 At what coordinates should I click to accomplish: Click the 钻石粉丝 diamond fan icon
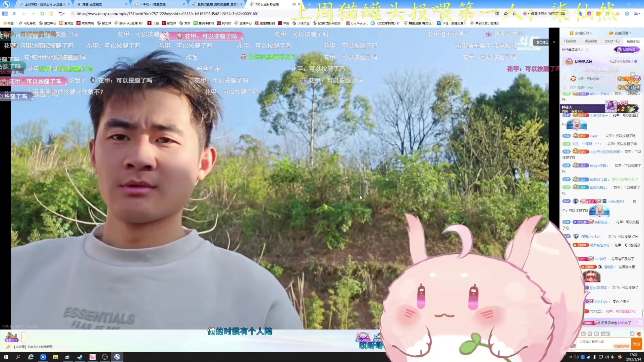coord(363,337)
